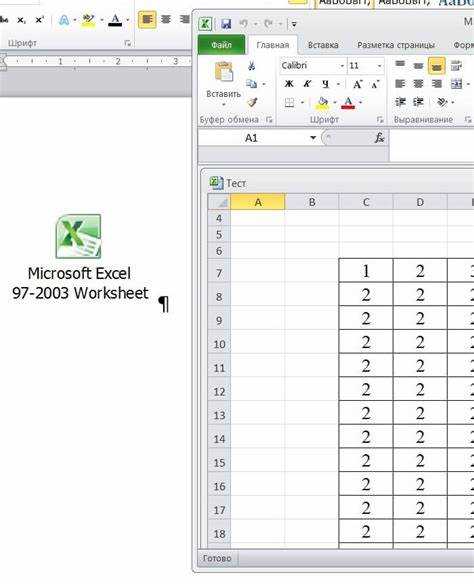Open the Customize Quick Access Toolbar dropdown

coord(294,25)
